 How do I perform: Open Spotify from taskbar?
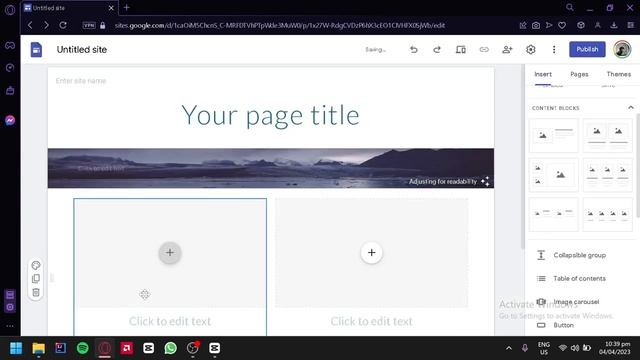[82, 348]
